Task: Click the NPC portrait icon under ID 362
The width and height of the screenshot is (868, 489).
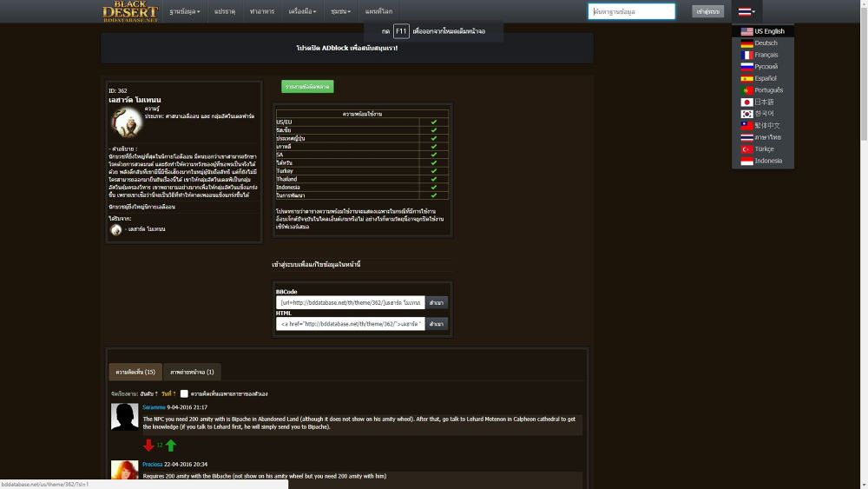Action: coord(127,122)
